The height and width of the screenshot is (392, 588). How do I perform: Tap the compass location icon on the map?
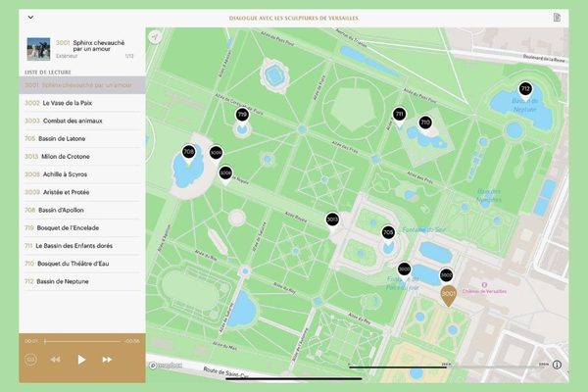pyautogui.click(x=155, y=37)
